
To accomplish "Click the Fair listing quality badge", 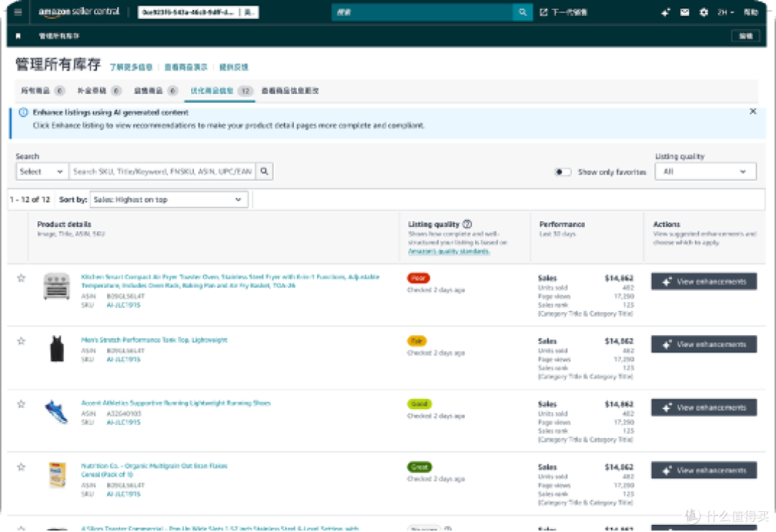I will pos(417,340).
